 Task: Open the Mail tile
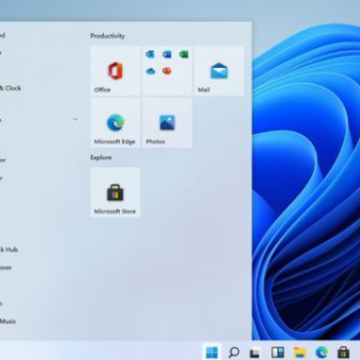pos(219,71)
